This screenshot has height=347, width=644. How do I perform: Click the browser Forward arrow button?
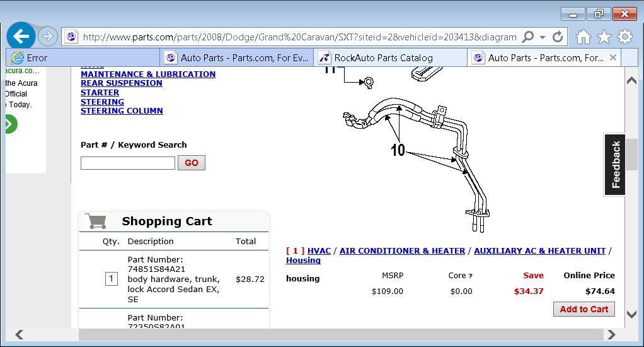tap(48, 37)
